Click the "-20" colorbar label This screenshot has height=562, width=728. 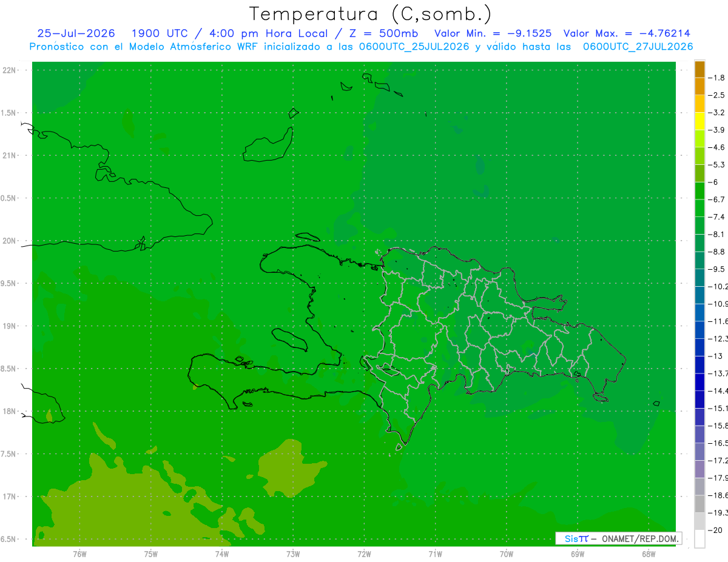point(715,530)
